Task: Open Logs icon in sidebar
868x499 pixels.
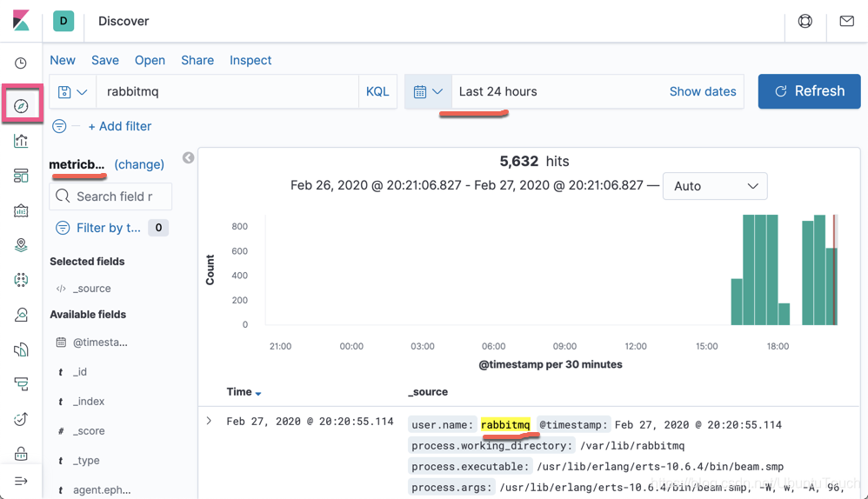Action: (21, 349)
